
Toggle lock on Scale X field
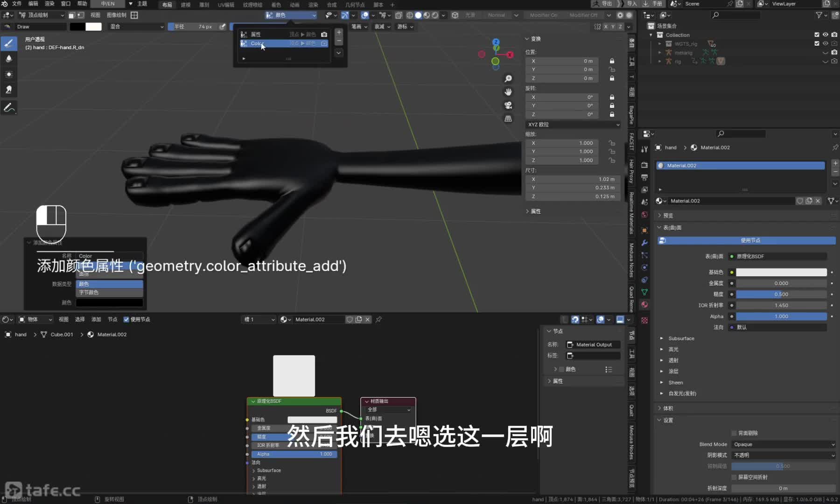[x=612, y=143]
